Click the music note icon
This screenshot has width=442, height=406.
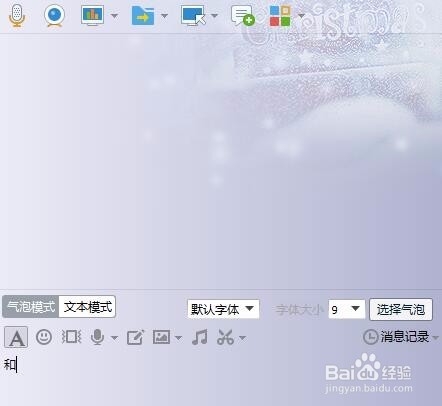point(200,337)
